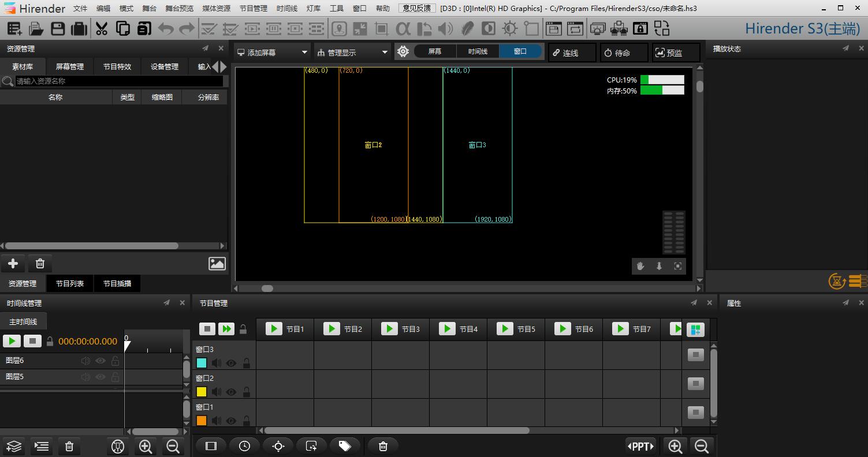
Task: Mute audio for 窗口3
Action: [x=216, y=364]
